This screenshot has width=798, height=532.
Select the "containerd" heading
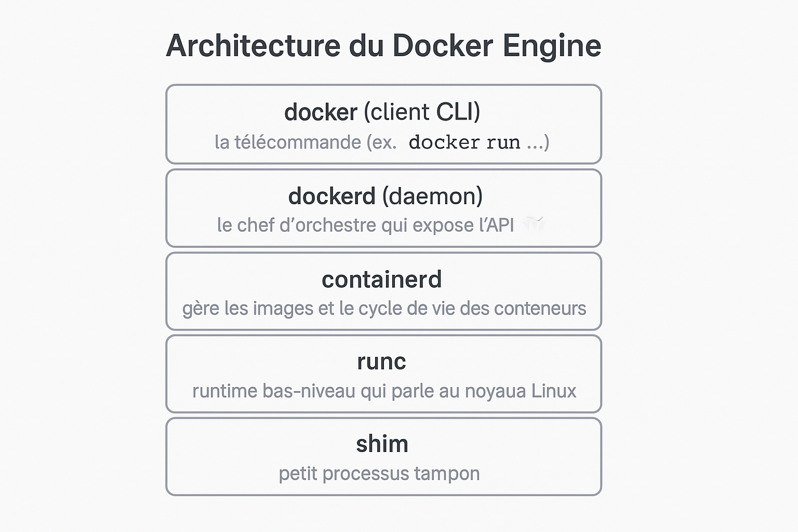point(382,280)
